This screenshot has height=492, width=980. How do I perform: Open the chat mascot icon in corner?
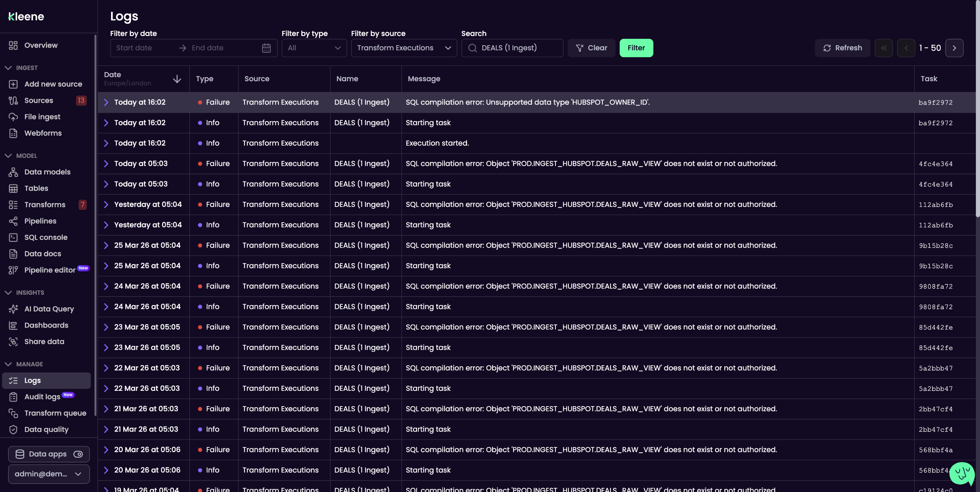[x=962, y=474]
